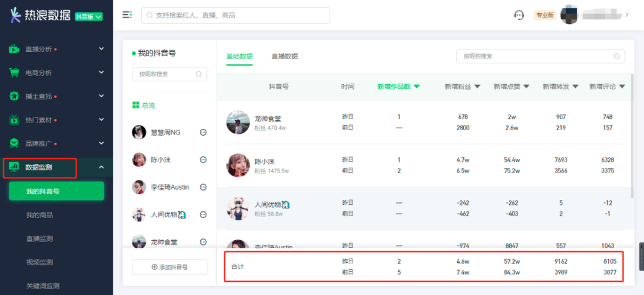Viewport: 644px width, 295px height.
Task: Open the user profile avatar
Action: 569,15
